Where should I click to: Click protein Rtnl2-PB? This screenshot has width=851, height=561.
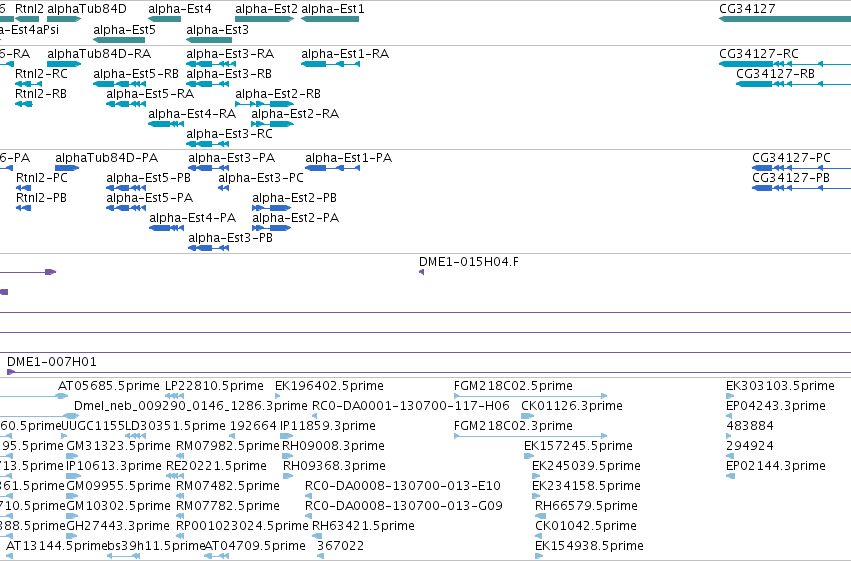point(41,198)
